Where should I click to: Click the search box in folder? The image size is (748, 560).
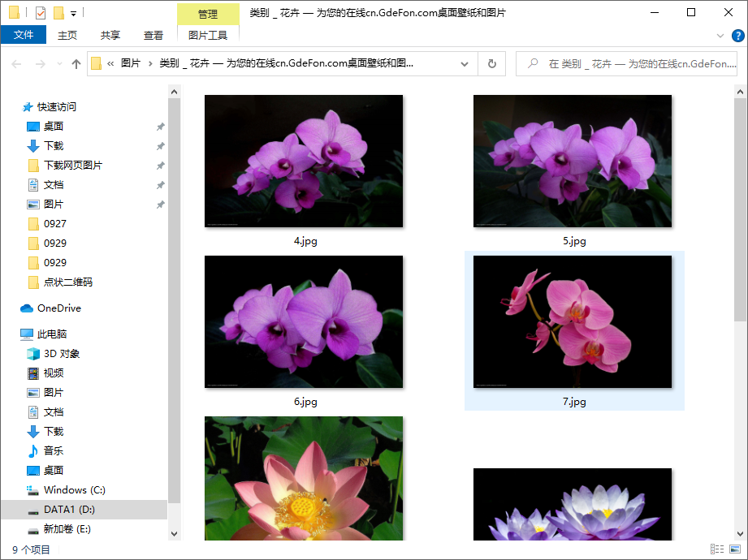pos(626,64)
